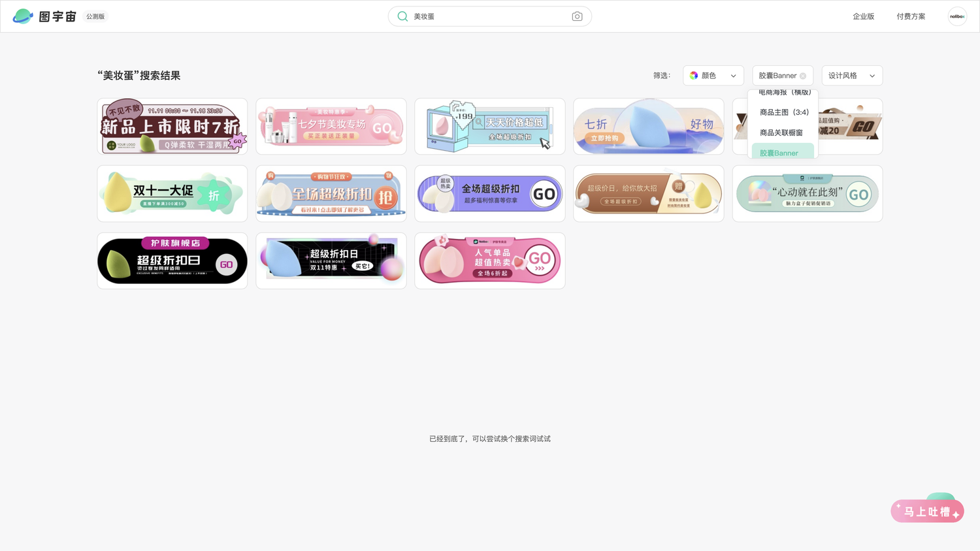Viewport: 980px width, 551px height.
Task: Click the 公测版 badge
Action: click(95, 16)
